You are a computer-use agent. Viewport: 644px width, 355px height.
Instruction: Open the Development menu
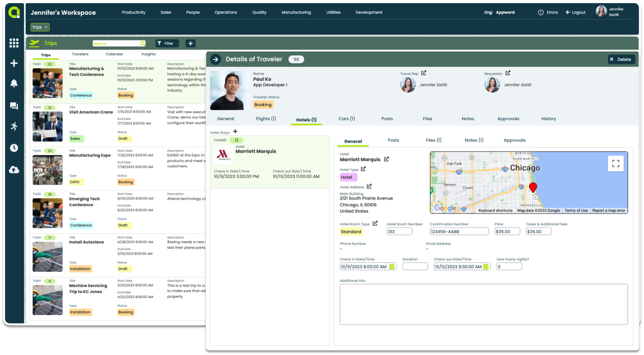point(369,12)
